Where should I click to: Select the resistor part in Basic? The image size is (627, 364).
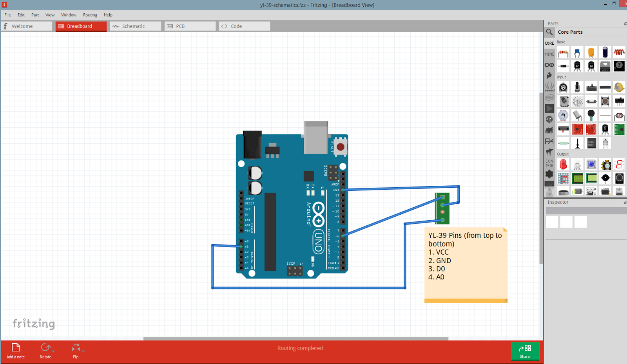click(563, 53)
